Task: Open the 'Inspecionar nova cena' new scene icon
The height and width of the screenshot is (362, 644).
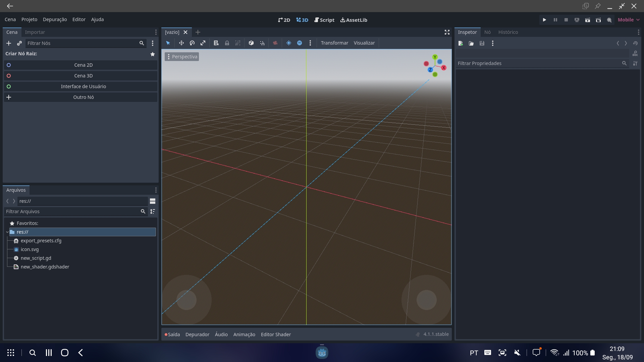Action: [461, 43]
